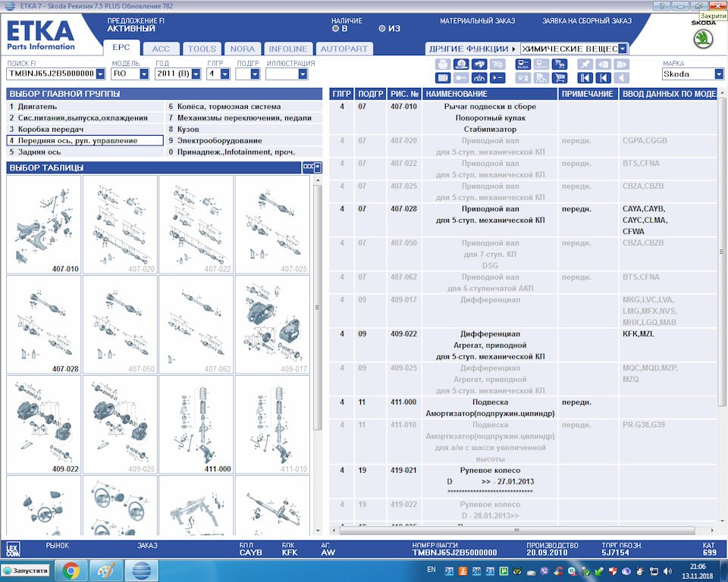Image resolution: width=728 pixels, height=582 pixels.
Task: Switch to the ACC tab
Action: click(161, 48)
